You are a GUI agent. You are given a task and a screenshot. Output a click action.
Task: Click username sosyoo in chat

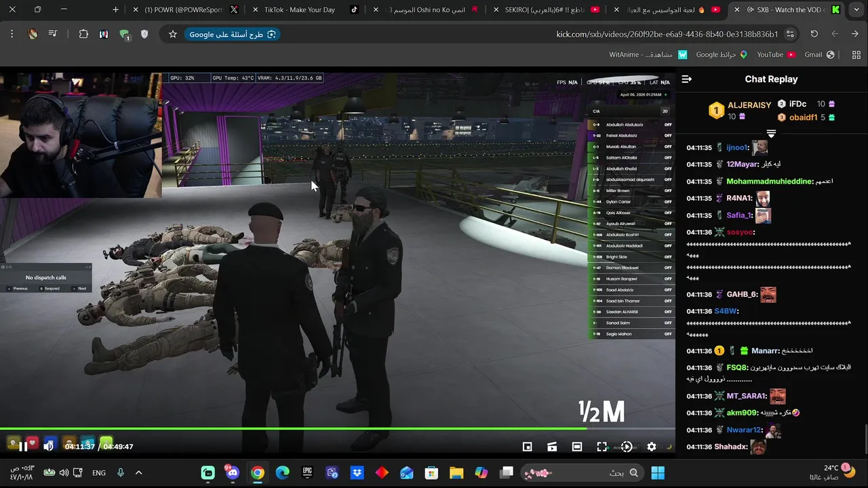pyautogui.click(x=740, y=232)
